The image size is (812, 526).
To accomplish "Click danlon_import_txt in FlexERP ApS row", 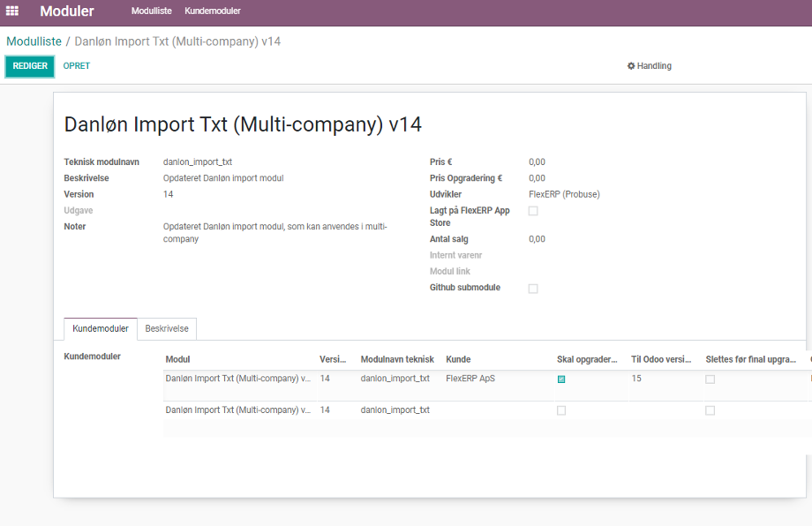I will pos(395,379).
